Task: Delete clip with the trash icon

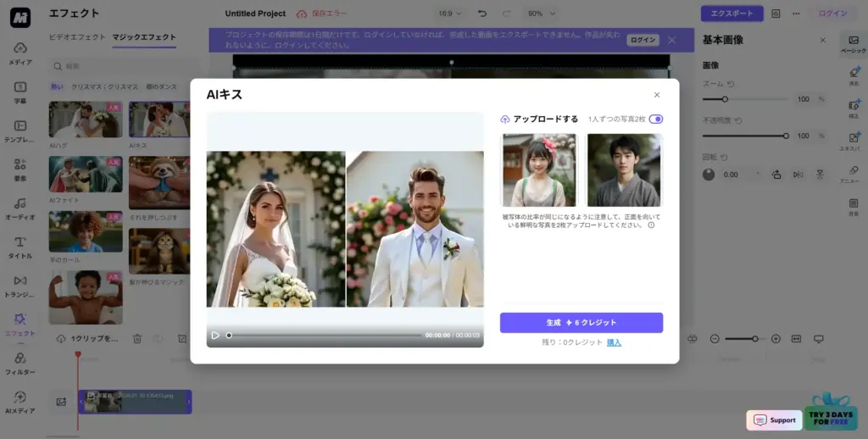Action: tap(137, 339)
